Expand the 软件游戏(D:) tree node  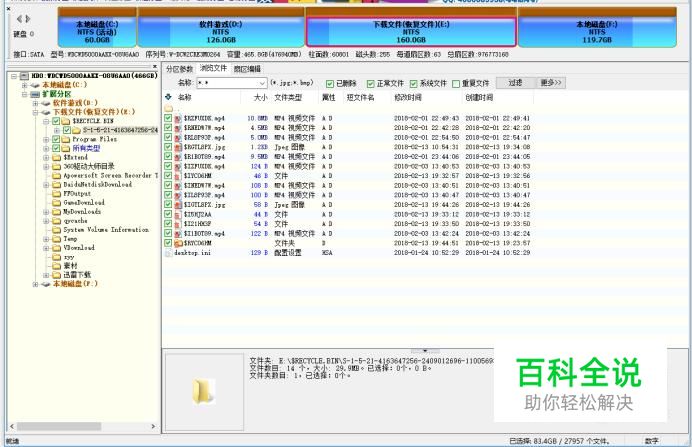(x=35, y=103)
